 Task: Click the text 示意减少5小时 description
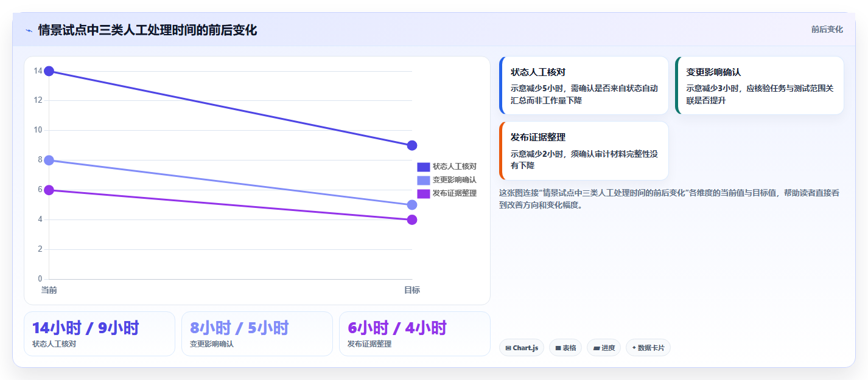(584, 94)
